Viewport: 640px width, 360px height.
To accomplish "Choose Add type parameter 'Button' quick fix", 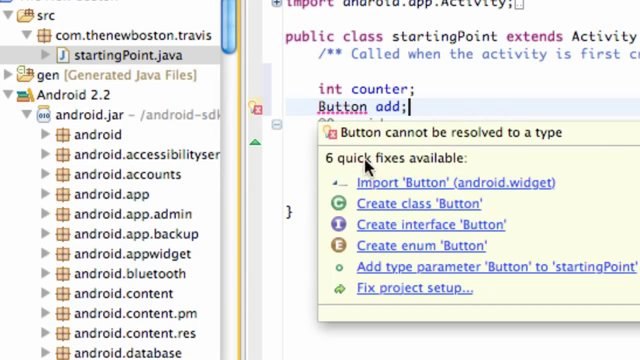I will click(x=497, y=267).
